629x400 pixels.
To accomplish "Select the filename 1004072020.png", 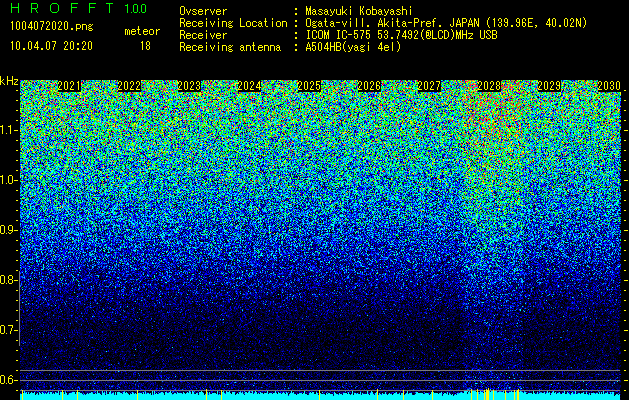I will [52, 26].
